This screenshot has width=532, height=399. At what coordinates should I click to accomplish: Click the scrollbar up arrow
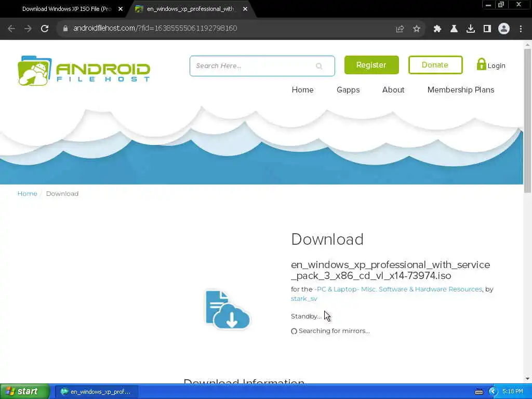[527, 45]
